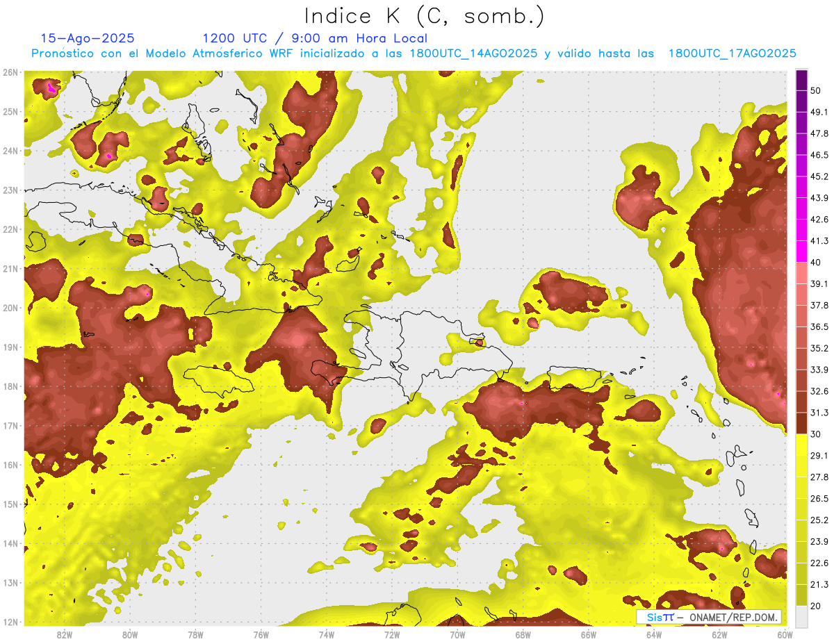
Task: Click the 26N latitude label
Action: (10, 72)
